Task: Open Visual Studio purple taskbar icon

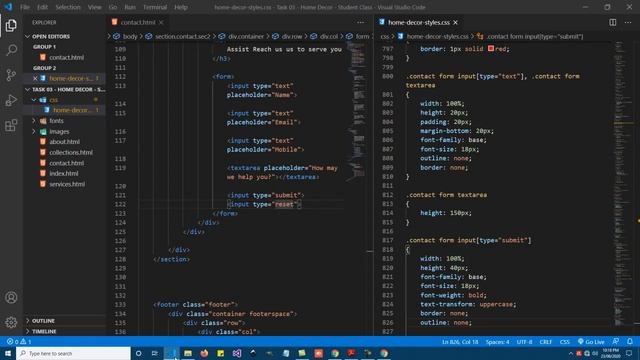Action: pos(237,353)
